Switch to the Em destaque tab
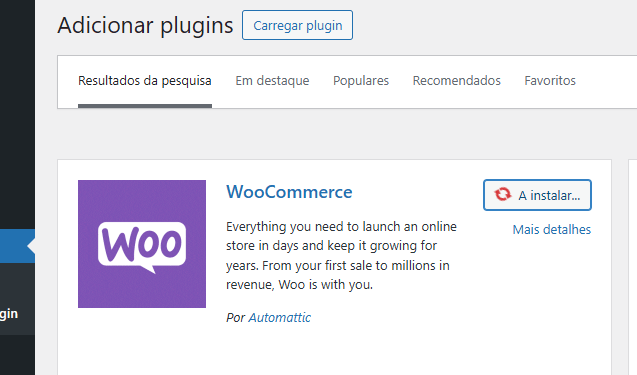637x375 pixels. [272, 81]
